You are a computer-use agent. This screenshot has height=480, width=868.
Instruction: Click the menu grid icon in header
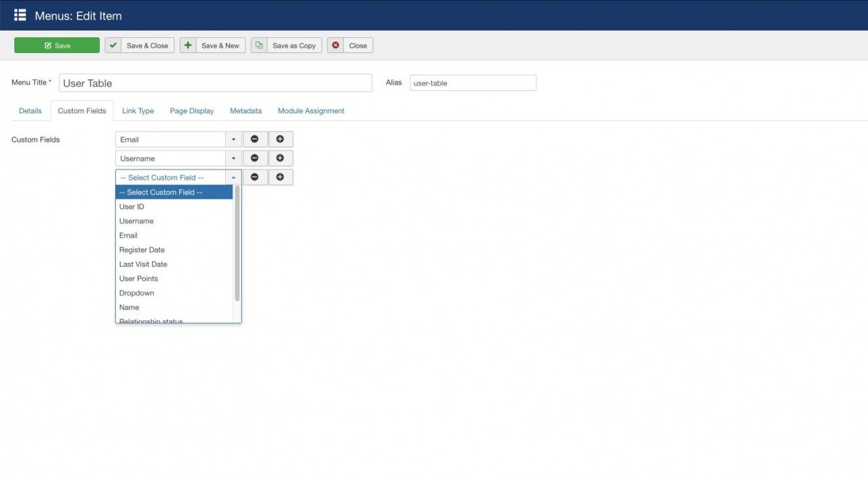tap(20, 15)
